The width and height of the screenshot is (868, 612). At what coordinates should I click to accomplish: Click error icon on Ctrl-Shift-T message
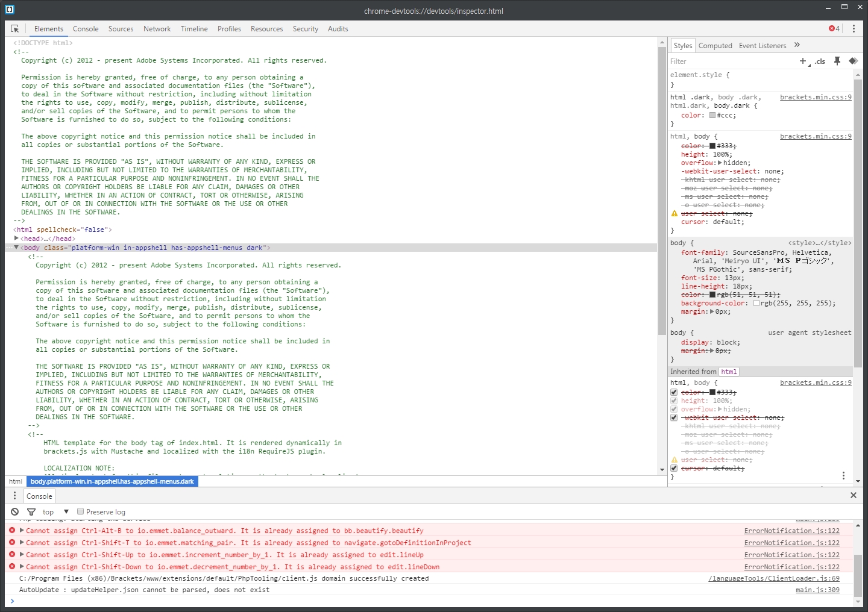(x=12, y=543)
